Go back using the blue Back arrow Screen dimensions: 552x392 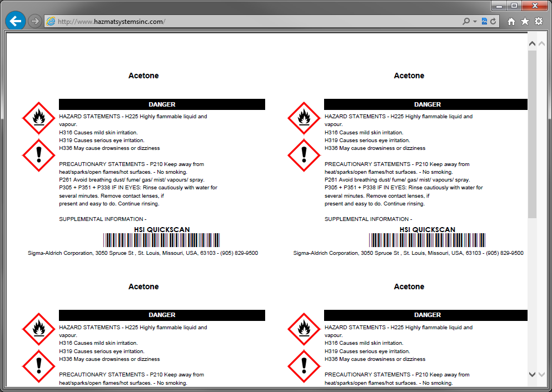coord(16,21)
